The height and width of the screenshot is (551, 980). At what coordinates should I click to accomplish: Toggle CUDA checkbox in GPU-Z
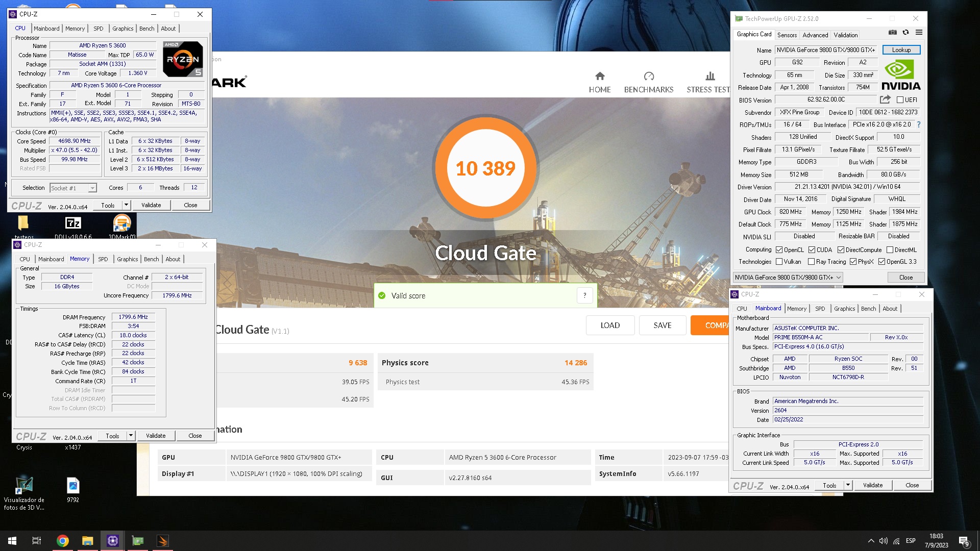click(x=812, y=250)
